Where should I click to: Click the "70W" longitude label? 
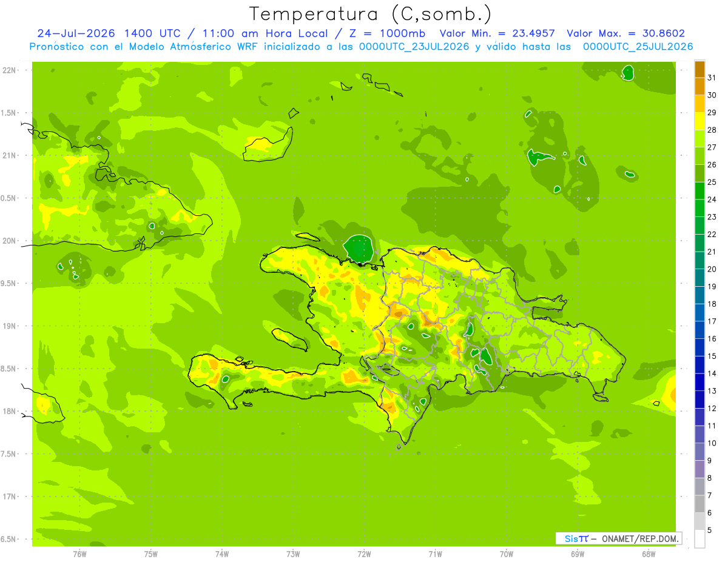click(507, 554)
